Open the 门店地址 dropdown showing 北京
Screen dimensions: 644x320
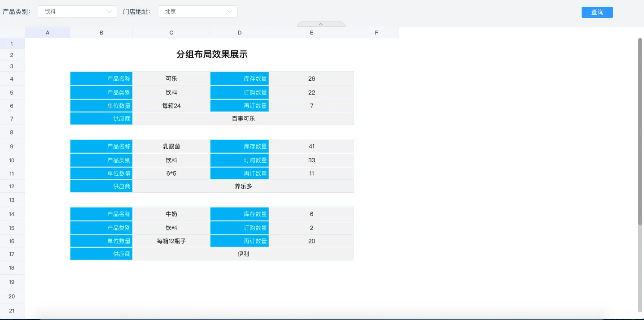197,12
